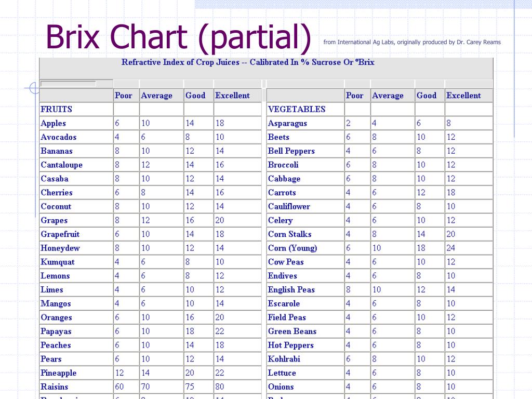Select the Cauliflower row label
Viewport: 532px width, 399px height.
pyautogui.click(x=289, y=207)
